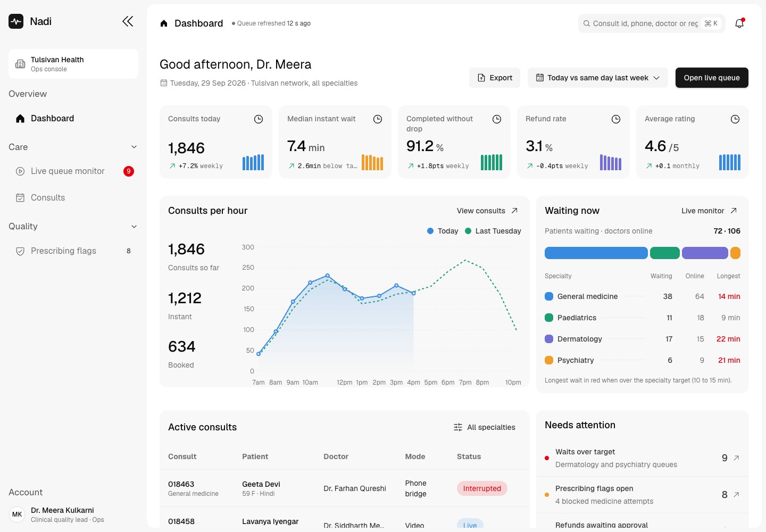Click the Tulsivan Health Ops console card
766x532 pixels.
73,64
